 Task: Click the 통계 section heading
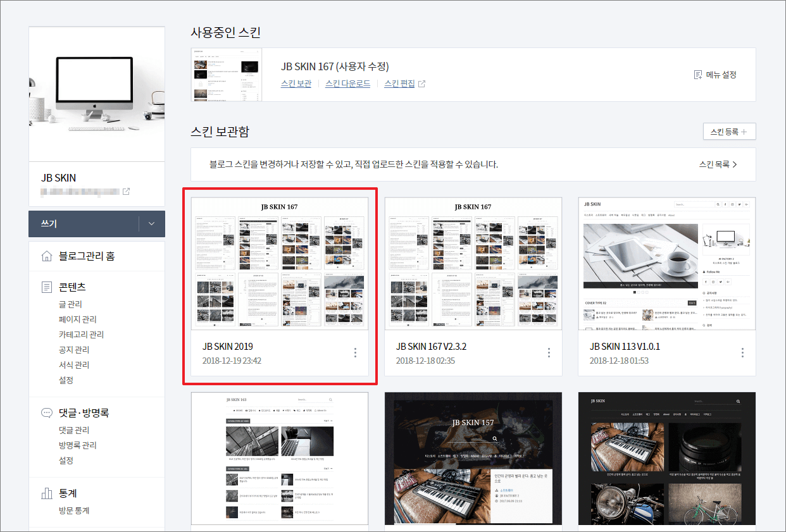[68, 493]
